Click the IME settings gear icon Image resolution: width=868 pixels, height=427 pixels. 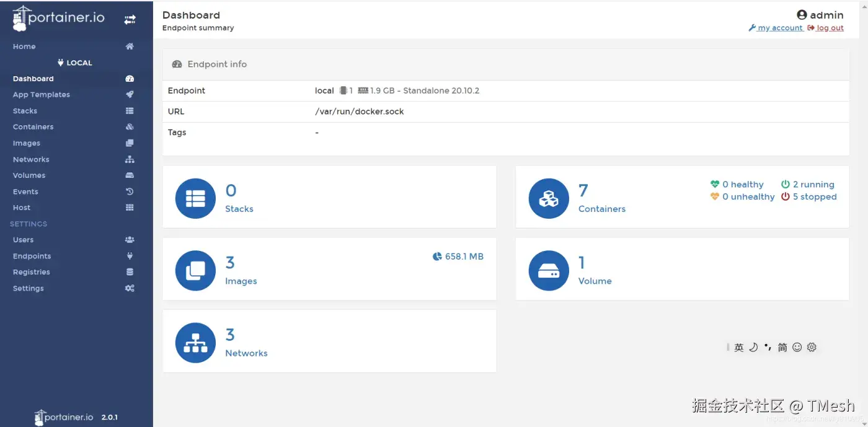[x=812, y=347]
